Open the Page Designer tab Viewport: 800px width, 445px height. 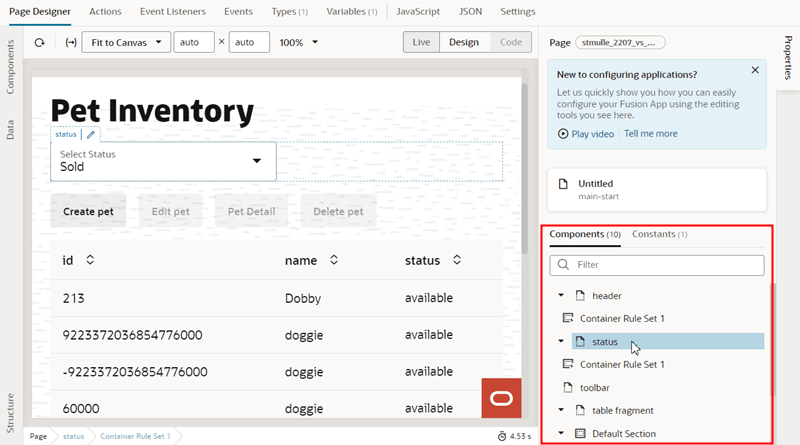click(x=40, y=11)
